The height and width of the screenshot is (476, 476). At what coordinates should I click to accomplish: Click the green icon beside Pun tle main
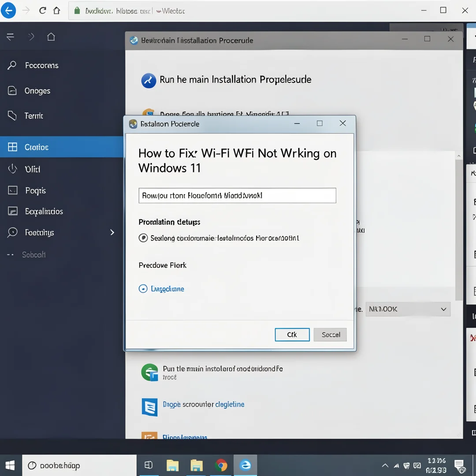pyautogui.click(x=150, y=372)
